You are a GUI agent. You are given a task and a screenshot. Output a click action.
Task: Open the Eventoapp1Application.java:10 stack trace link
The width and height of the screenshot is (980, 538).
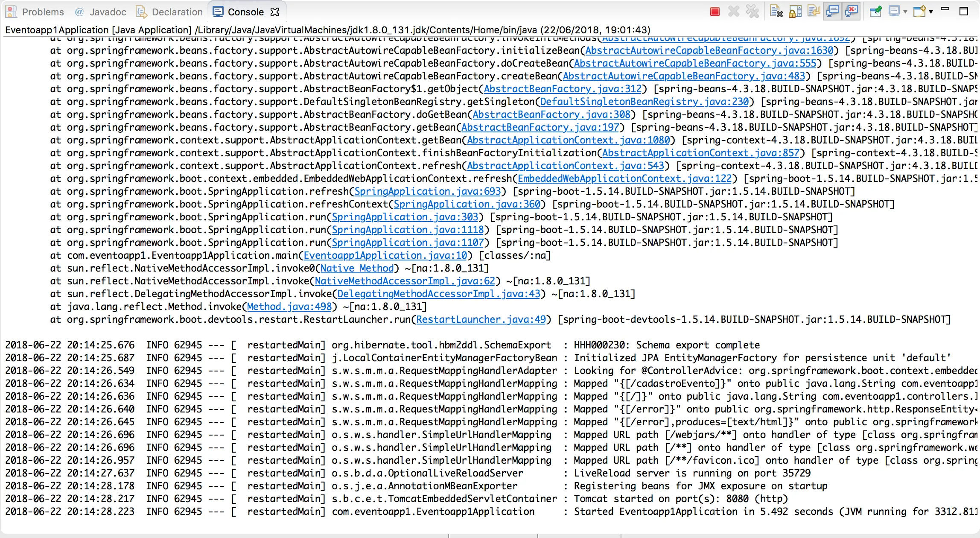point(385,255)
